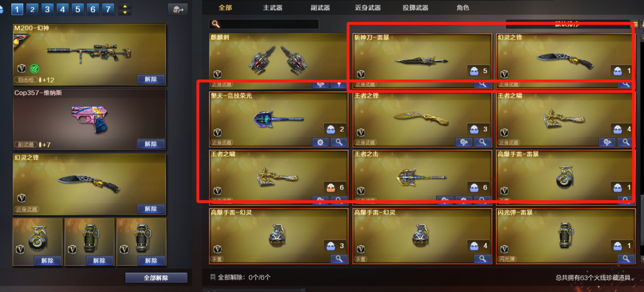Preview 闪光弹-雷暴 using its magnifier icon
This screenshot has width=644, height=292.
tap(626, 258)
